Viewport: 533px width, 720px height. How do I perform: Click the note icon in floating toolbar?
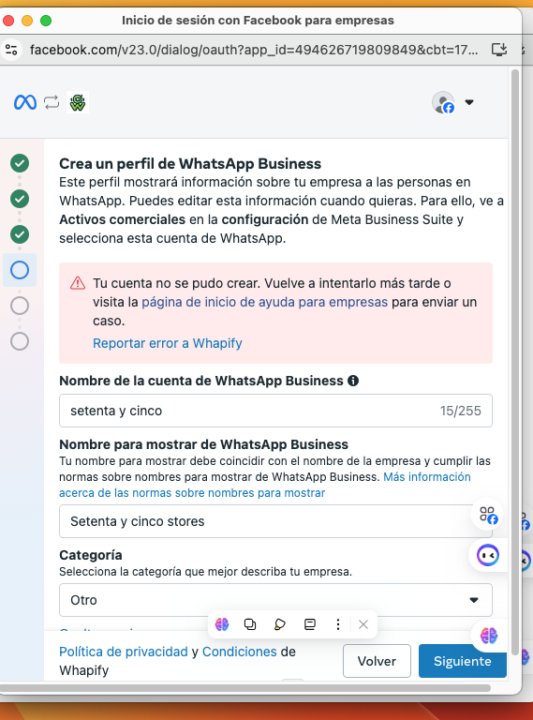click(310, 624)
